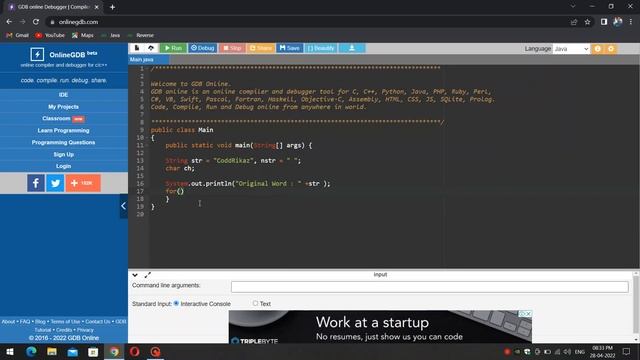Open the editor settings gear icon

(611, 49)
